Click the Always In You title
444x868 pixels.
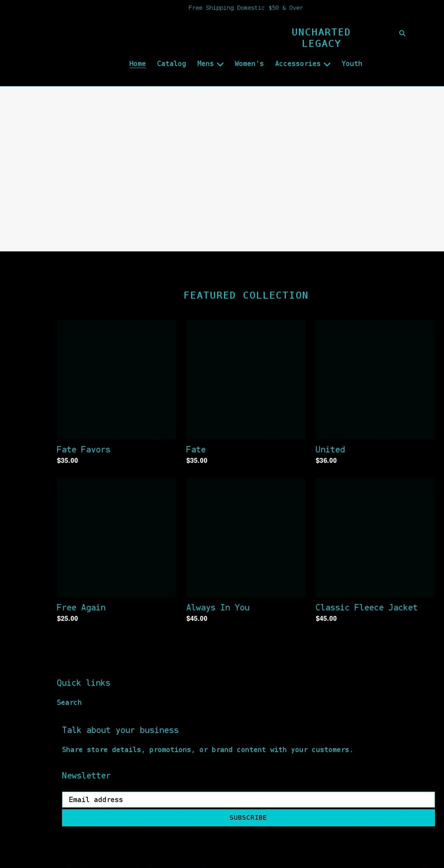pyautogui.click(x=218, y=607)
